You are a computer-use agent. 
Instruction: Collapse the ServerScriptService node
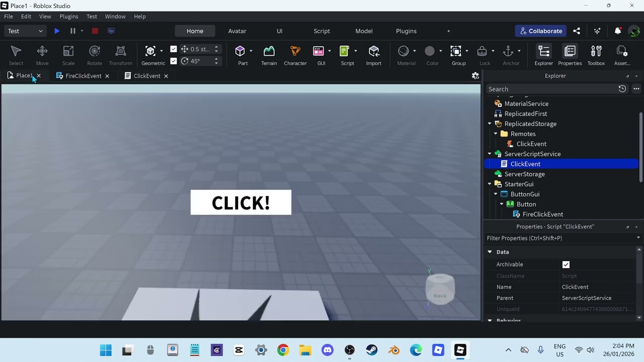pos(490,154)
